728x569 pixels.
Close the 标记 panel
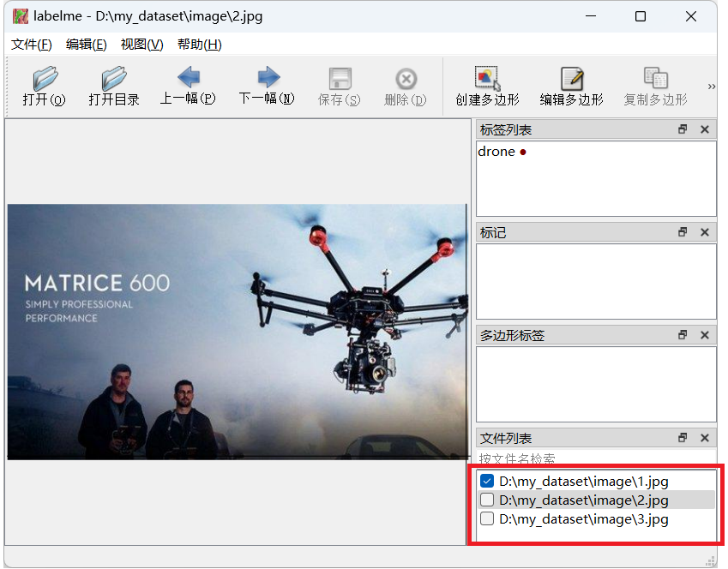[x=705, y=232]
